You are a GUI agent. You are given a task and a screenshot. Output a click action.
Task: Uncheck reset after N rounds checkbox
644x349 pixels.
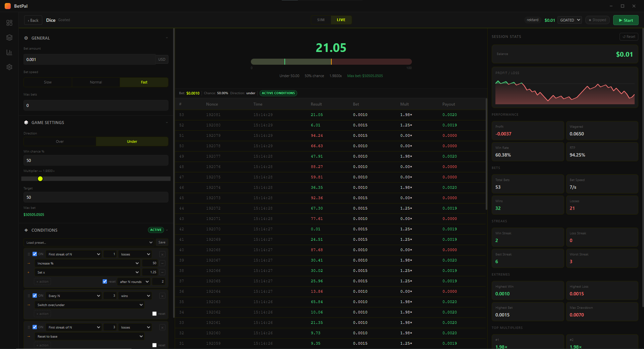pyautogui.click(x=105, y=282)
